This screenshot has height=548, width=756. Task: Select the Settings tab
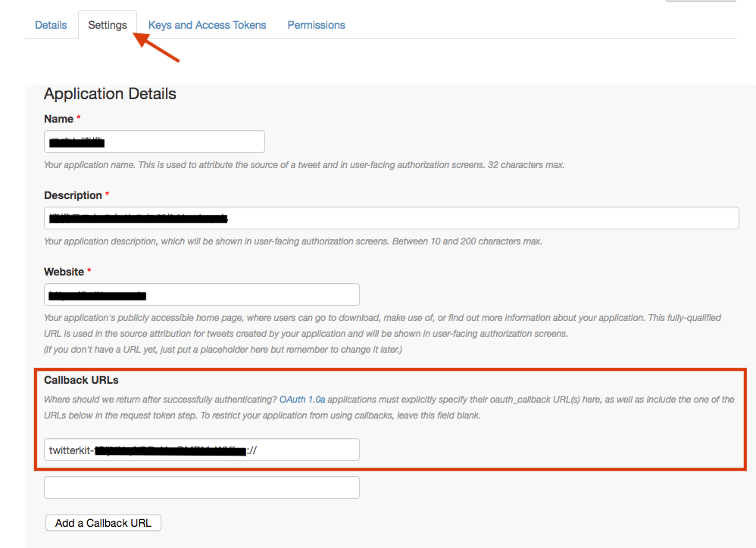[107, 24]
